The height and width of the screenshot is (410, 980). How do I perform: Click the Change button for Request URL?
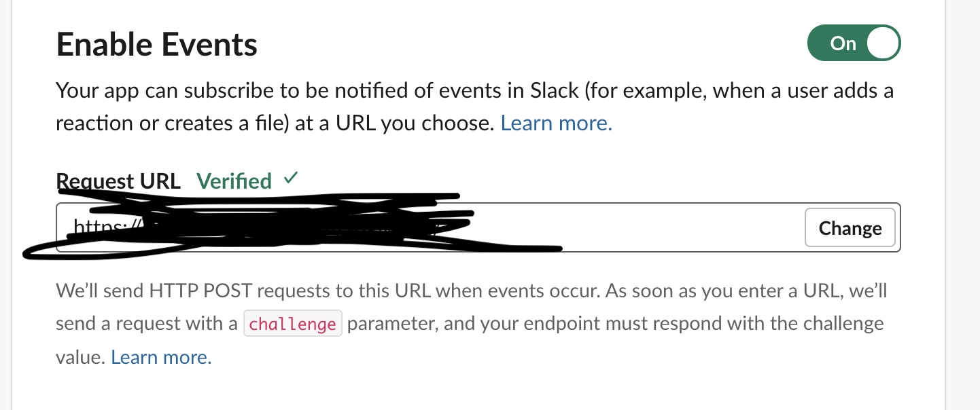pos(850,228)
